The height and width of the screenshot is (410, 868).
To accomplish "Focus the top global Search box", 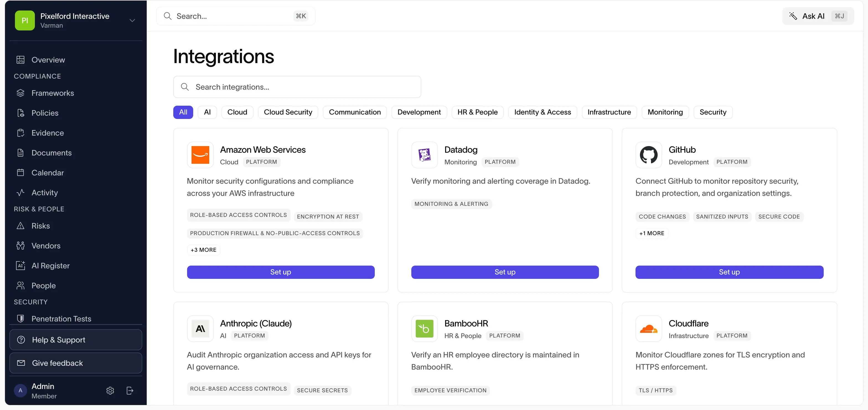I will pos(236,16).
